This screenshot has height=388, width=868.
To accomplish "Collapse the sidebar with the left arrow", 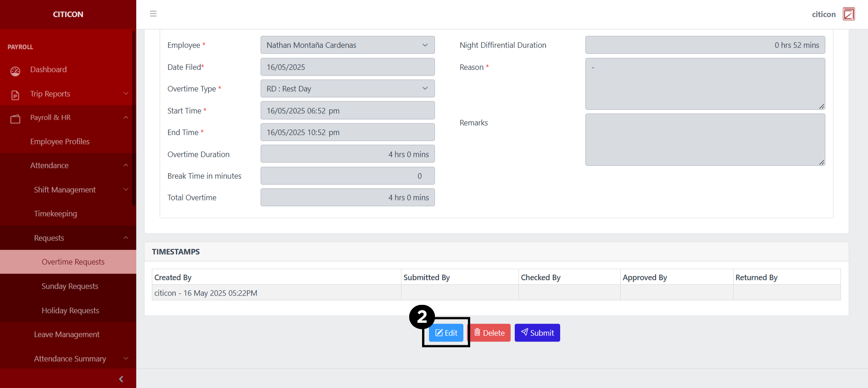I will (121, 379).
